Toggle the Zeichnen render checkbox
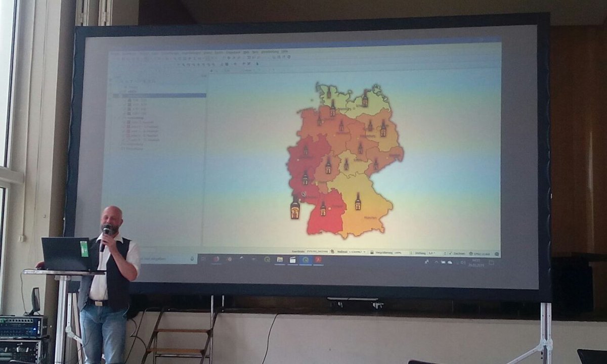The image size is (607, 364). tap(450, 253)
